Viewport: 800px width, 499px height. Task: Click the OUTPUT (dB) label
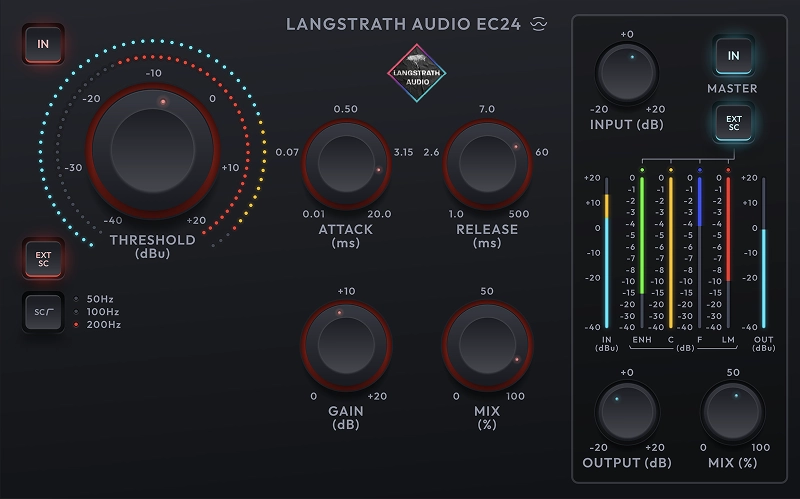[x=627, y=463]
